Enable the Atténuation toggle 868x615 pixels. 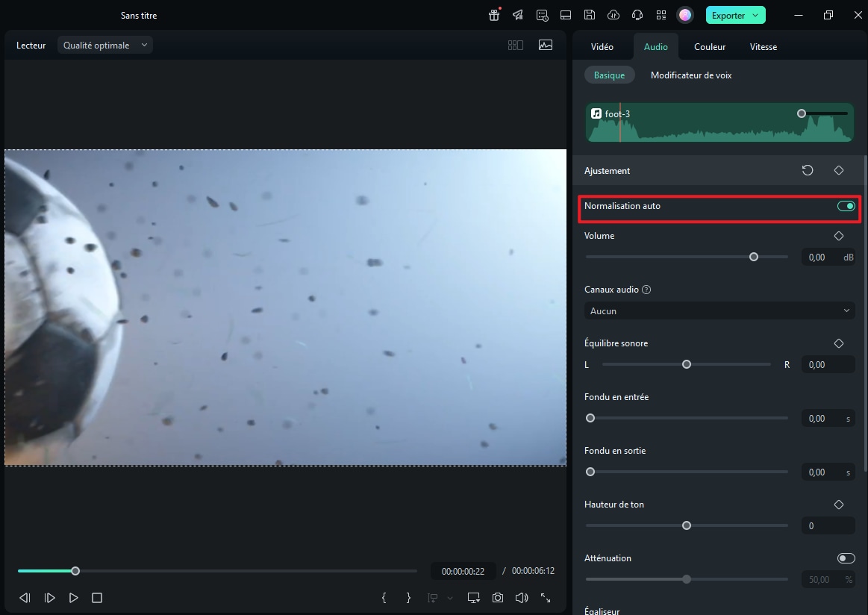pos(846,558)
